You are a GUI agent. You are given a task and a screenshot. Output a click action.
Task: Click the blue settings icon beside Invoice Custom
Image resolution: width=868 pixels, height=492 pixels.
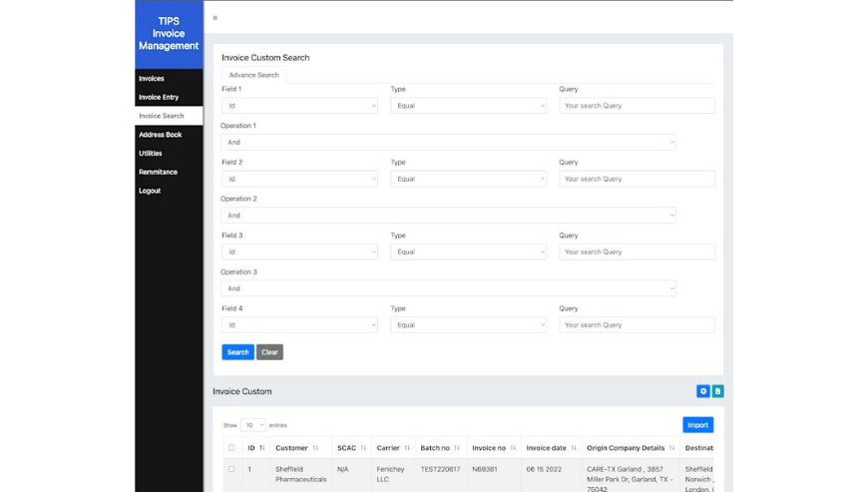[703, 391]
